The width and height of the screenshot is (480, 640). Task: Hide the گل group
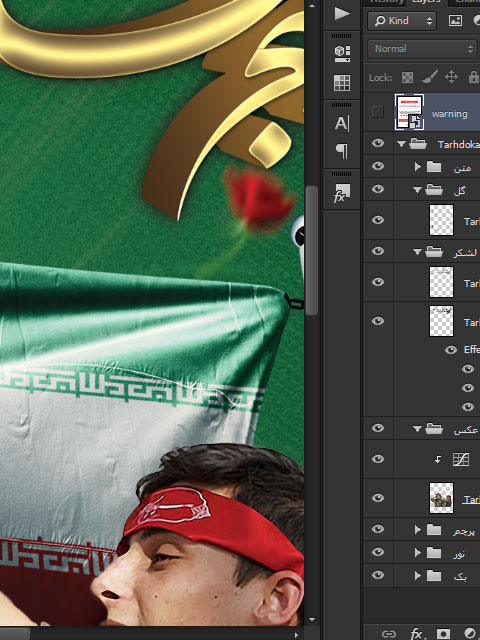click(x=378, y=189)
